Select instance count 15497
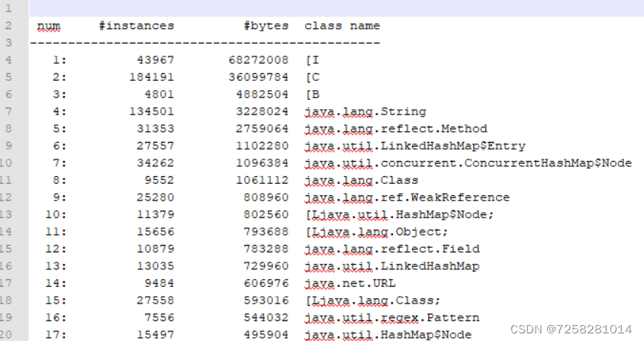The image size is (644, 341). pyautogui.click(x=155, y=335)
